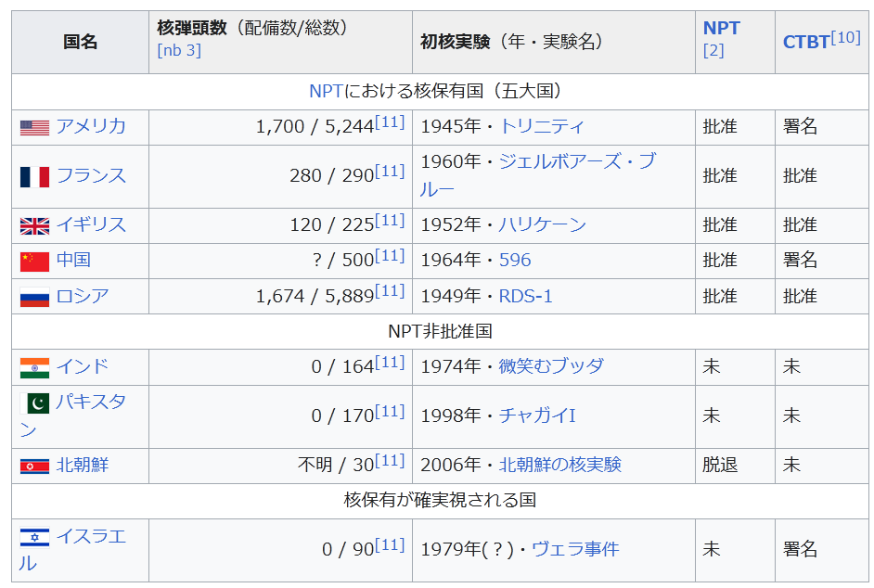Open the ハリケーン test link
Viewport: 874px width, 588px height.
(x=542, y=224)
